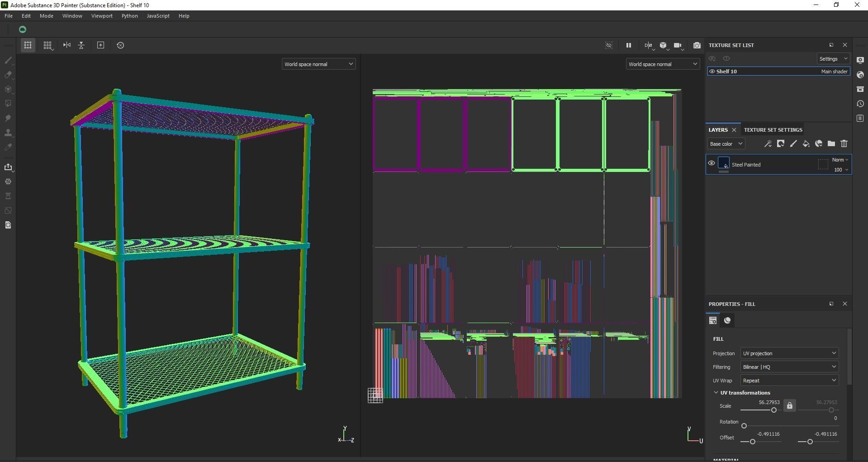Image resolution: width=868 pixels, height=462 pixels.
Task: Click the hourglass icon in left toolbar
Action: pyautogui.click(x=8, y=196)
